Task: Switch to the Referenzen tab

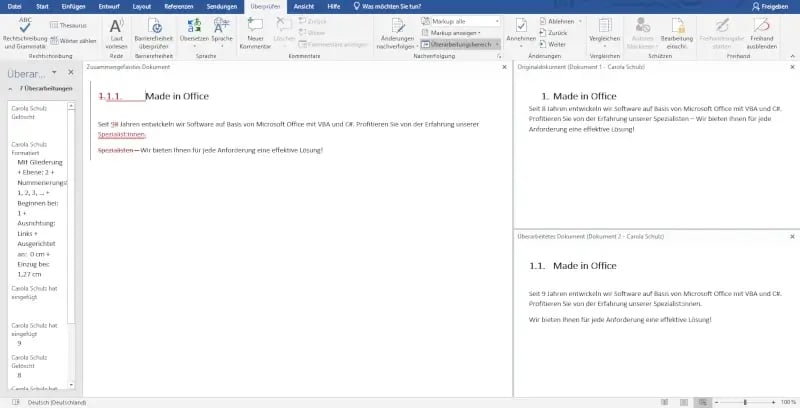Action: point(179,7)
